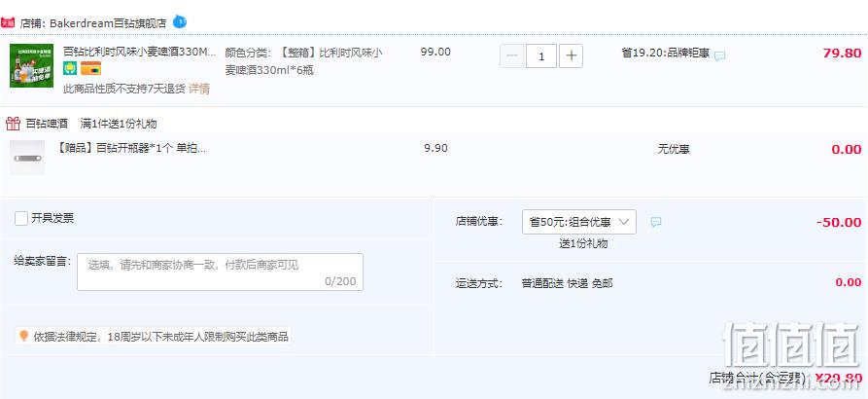The height and width of the screenshot is (399, 868).
Task: Click the quantity input field showing 1
Action: [x=540, y=56]
